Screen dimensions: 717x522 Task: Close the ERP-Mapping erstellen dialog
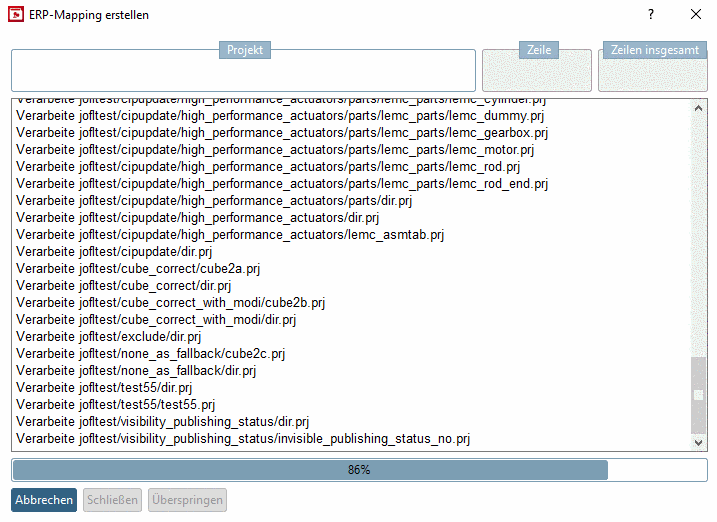tap(696, 15)
